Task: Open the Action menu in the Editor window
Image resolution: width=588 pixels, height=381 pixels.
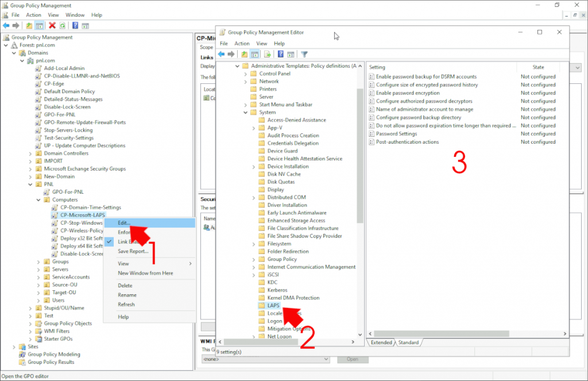Action: coord(242,44)
